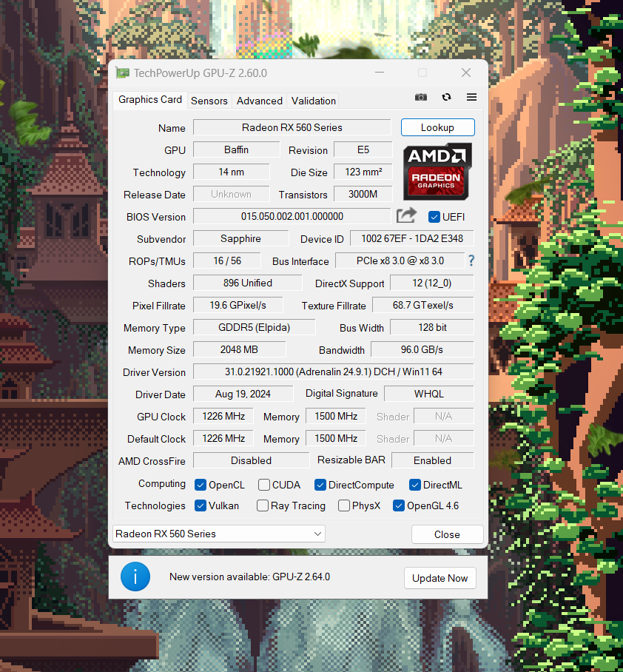Close the GPU-Z window with X
Image resolution: width=623 pixels, height=672 pixels.
pos(466,73)
